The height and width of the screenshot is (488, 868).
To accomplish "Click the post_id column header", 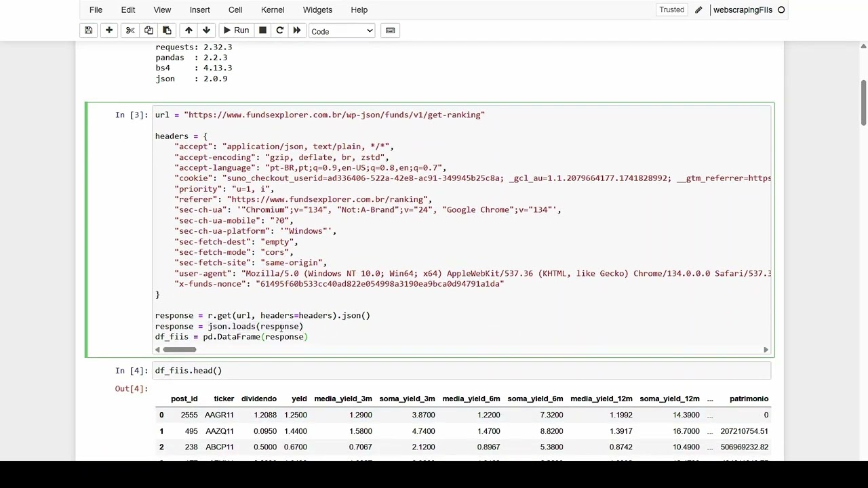I will (184, 399).
